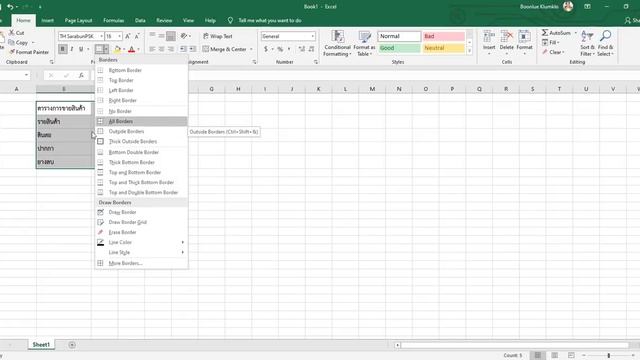
Task: Open Format as Table gallery
Action: pyautogui.click(x=364, y=43)
